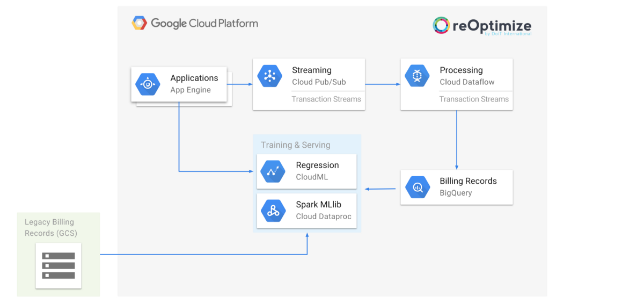
Task: Click the reOptimize wordmark text
Action: click(492, 25)
